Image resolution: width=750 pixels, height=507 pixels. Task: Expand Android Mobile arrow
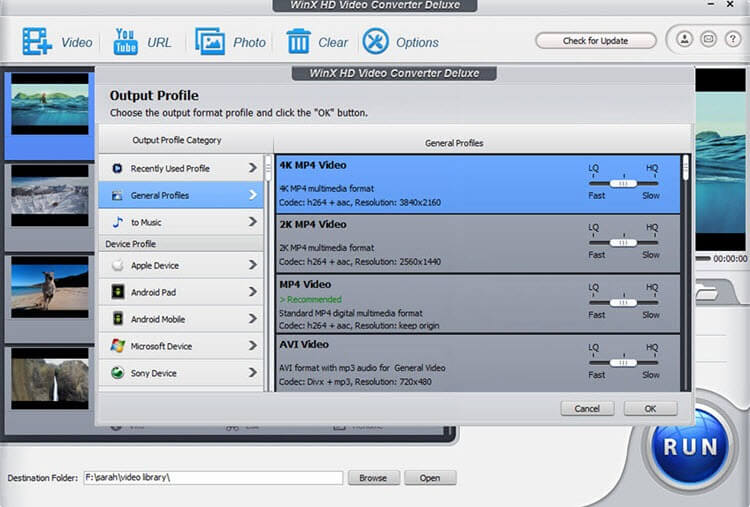click(x=253, y=318)
